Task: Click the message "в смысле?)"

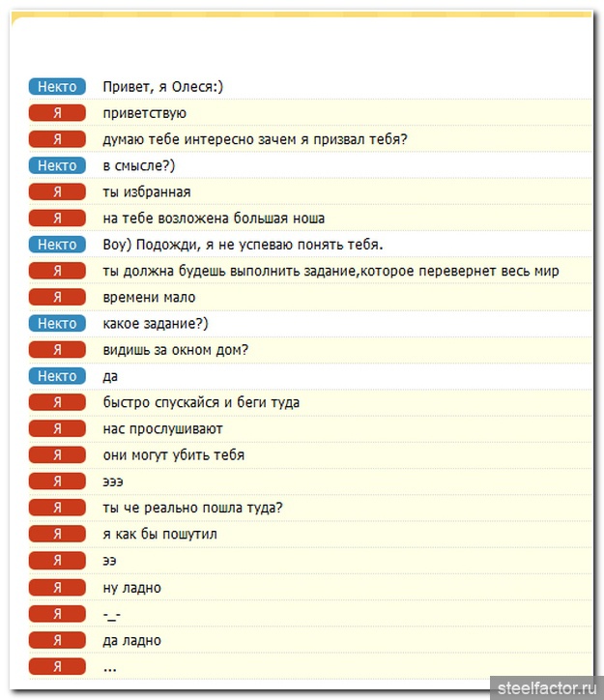Action: coord(139,165)
